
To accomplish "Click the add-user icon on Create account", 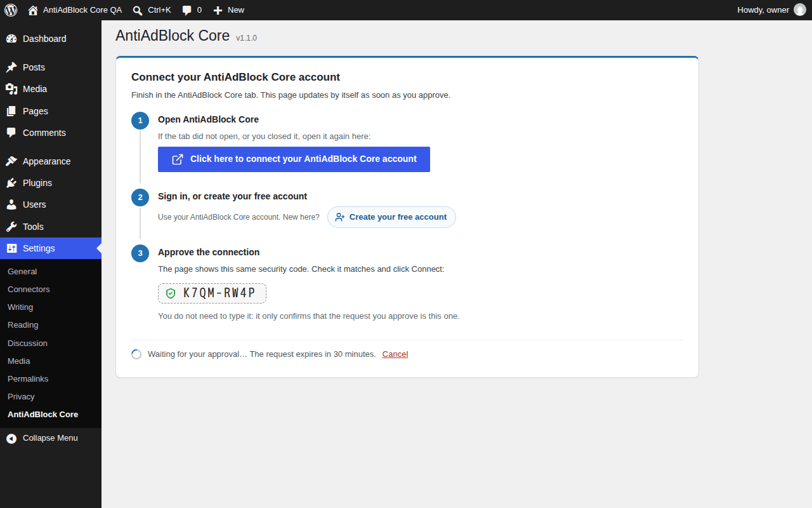I will click(x=340, y=217).
